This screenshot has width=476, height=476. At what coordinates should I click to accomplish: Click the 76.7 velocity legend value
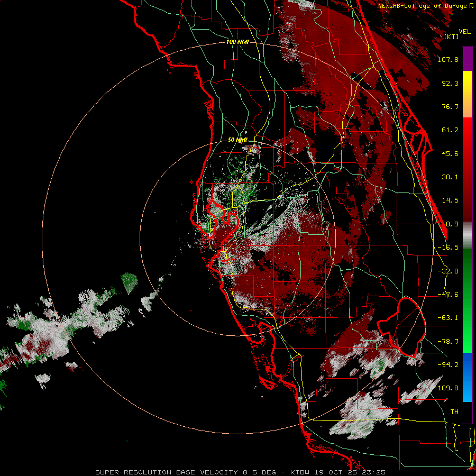coord(450,106)
